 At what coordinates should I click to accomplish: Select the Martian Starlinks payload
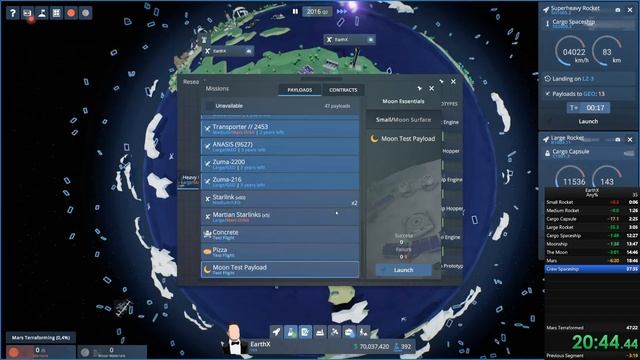280,217
